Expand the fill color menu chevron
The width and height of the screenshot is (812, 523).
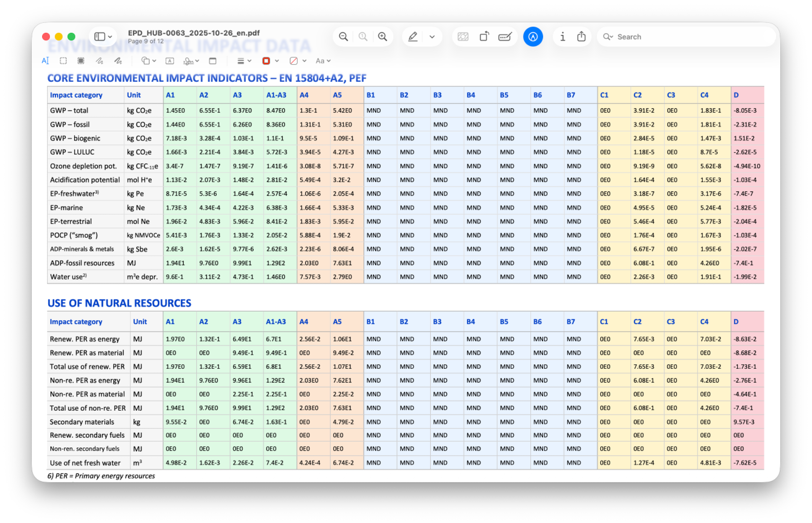[305, 60]
